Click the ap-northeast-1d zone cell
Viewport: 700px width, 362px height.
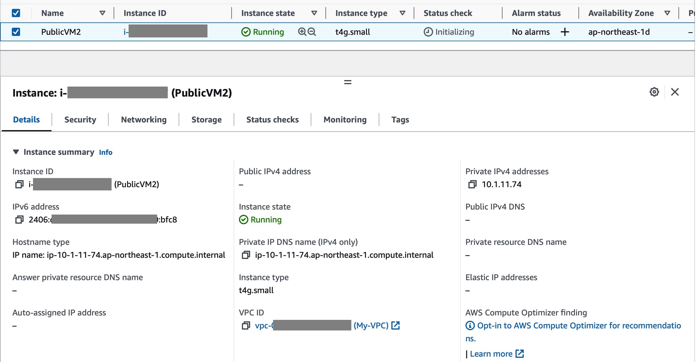coord(619,32)
